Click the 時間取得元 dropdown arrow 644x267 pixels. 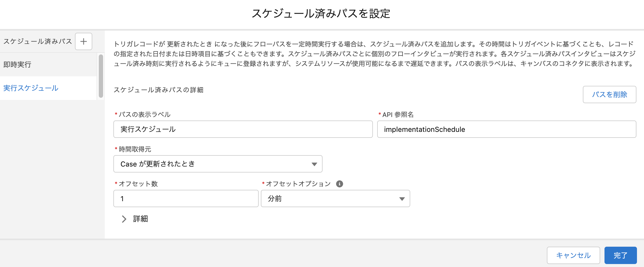click(x=314, y=164)
